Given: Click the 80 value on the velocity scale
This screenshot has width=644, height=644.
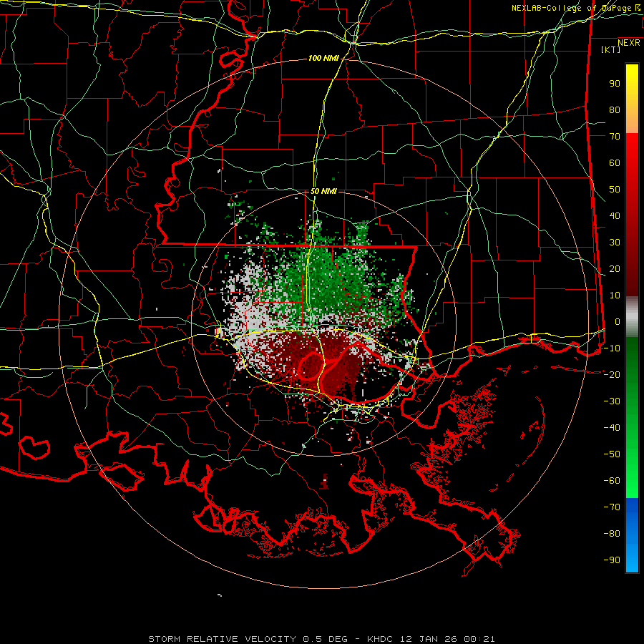Looking at the screenshot, I should tap(615, 109).
